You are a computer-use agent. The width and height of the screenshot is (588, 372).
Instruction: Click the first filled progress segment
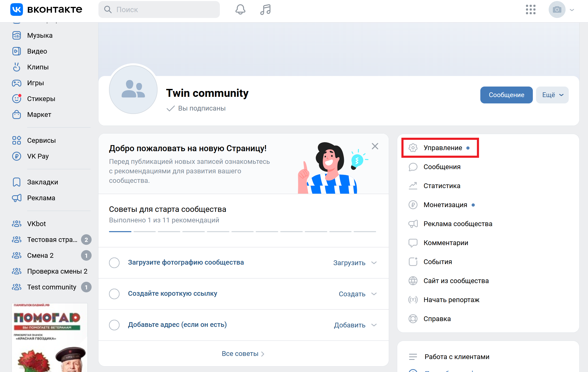tap(120, 231)
